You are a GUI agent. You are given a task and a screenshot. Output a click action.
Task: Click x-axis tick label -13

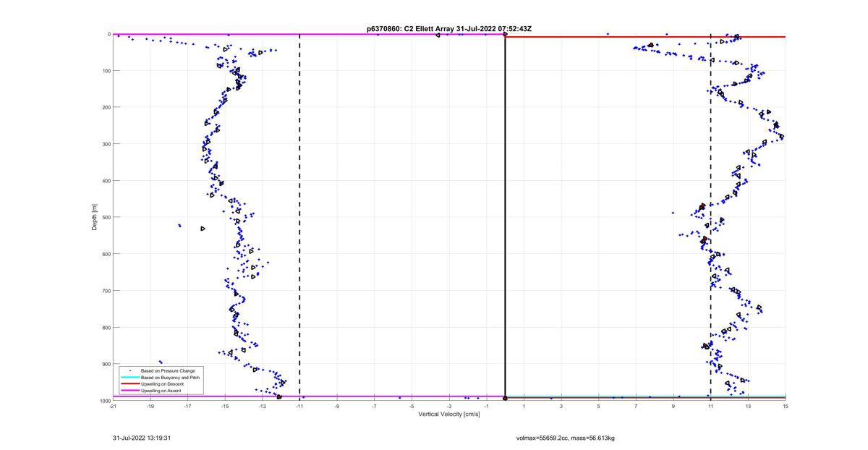[263, 407]
